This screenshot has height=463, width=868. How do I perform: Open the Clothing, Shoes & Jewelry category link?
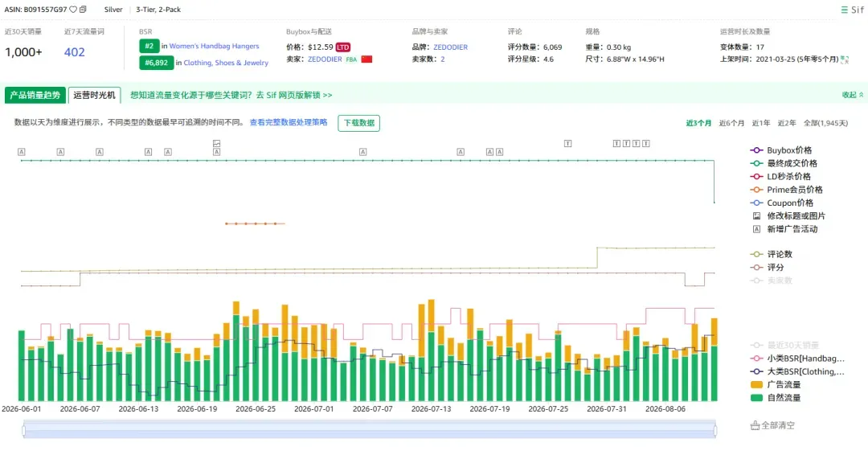point(226,63)
